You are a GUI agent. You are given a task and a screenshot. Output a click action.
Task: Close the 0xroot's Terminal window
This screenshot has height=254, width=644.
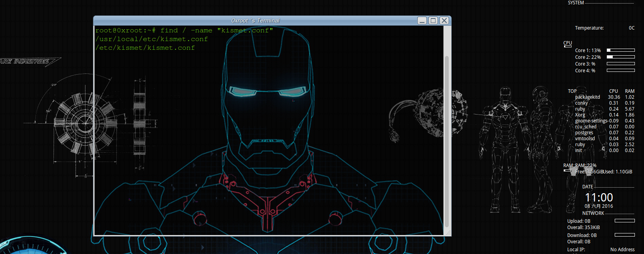(x=444, y=21)
